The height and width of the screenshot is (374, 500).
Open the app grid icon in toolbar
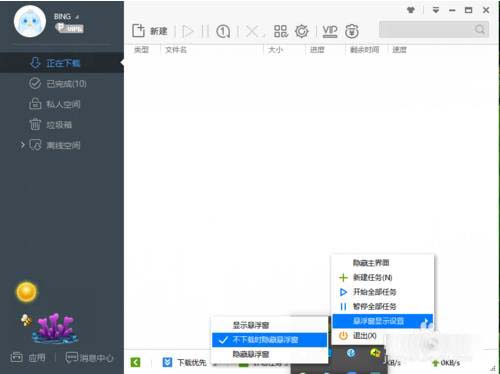[281, 31]
